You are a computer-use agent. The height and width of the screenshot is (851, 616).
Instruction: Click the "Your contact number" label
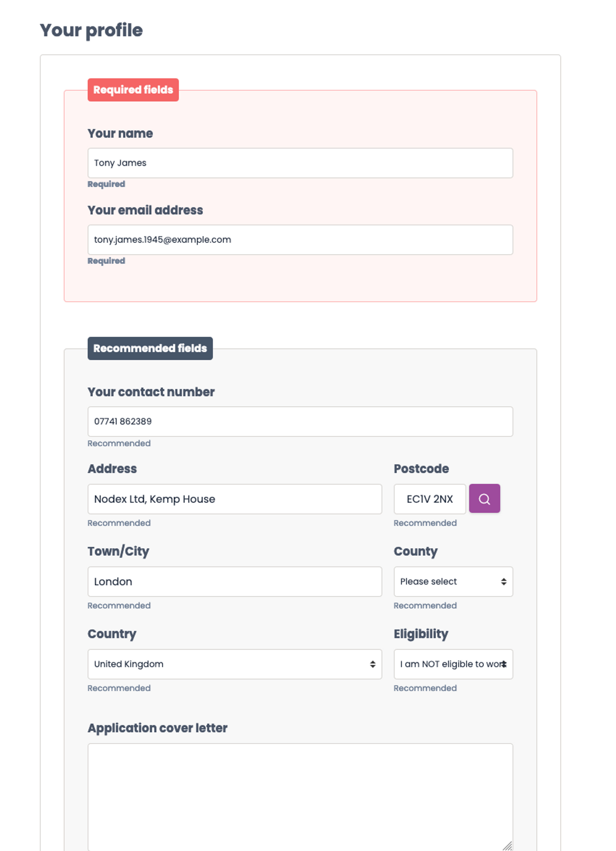(x=151, y=392)
